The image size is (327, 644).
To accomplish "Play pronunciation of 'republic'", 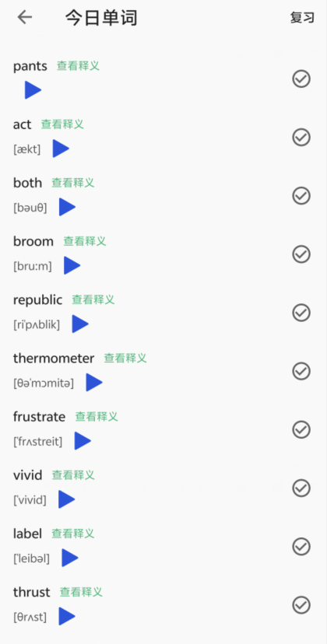I will tap(80, 324).
